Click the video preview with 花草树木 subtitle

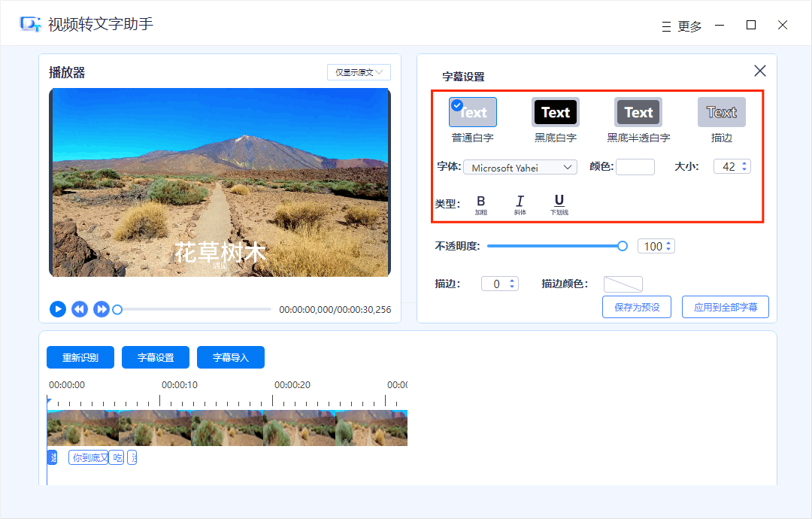pos(220,182)
